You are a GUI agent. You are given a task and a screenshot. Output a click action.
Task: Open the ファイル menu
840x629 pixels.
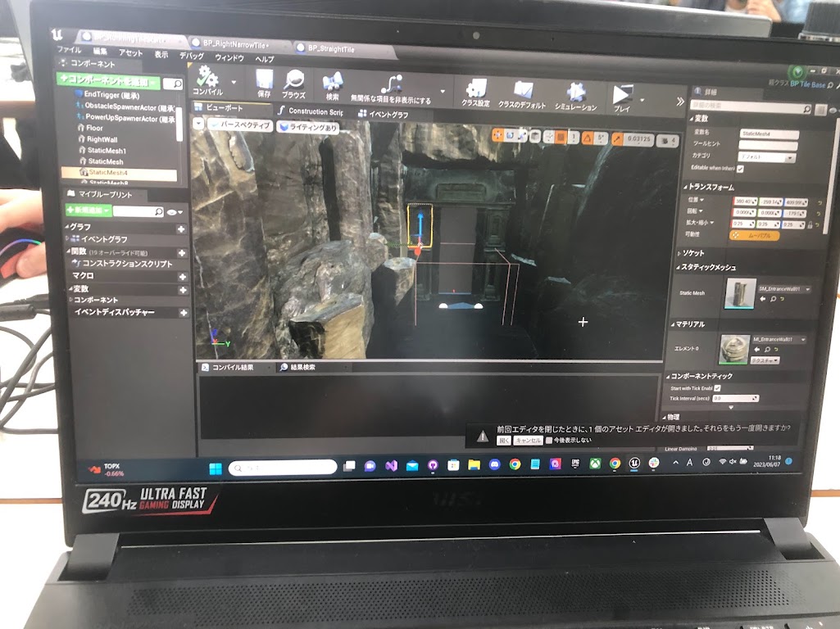pos(69,49)
